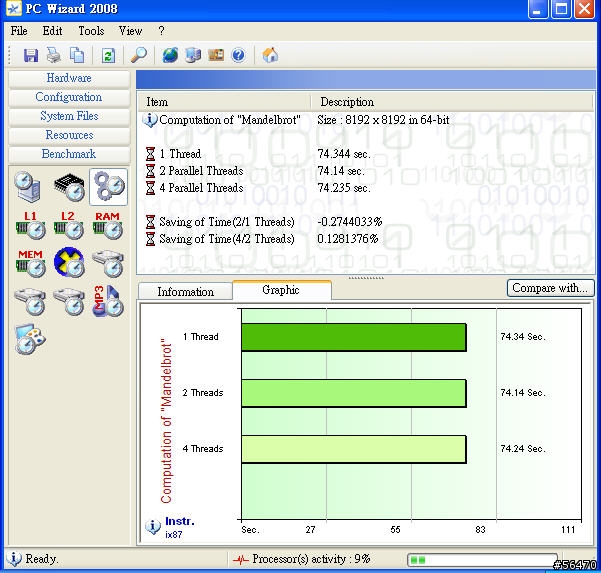Screen dimensions: 601x573
Task: Click the Instr. ix87 label
Action: [x=179, y=527]
